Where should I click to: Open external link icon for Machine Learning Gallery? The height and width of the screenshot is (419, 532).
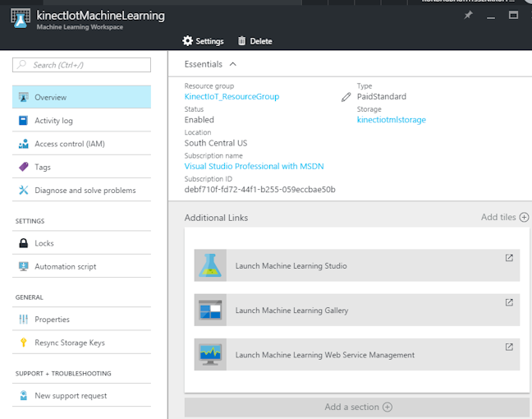coord(509,302)
